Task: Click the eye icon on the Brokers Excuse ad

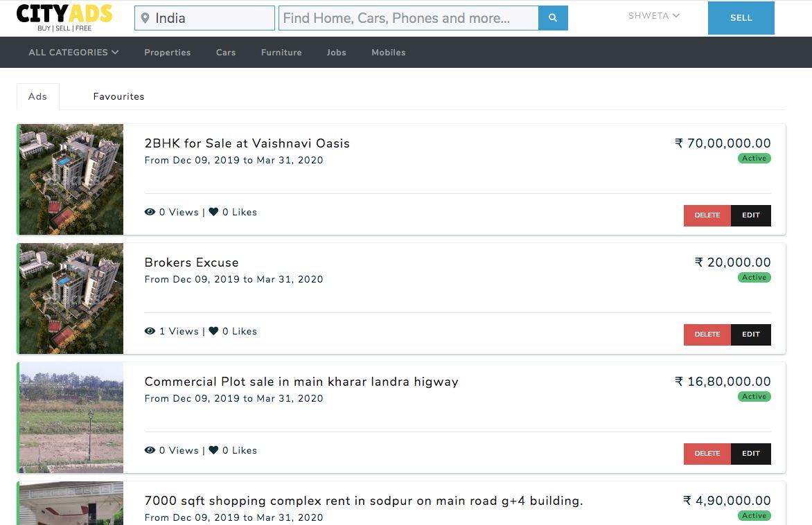Action: [150, 331]
